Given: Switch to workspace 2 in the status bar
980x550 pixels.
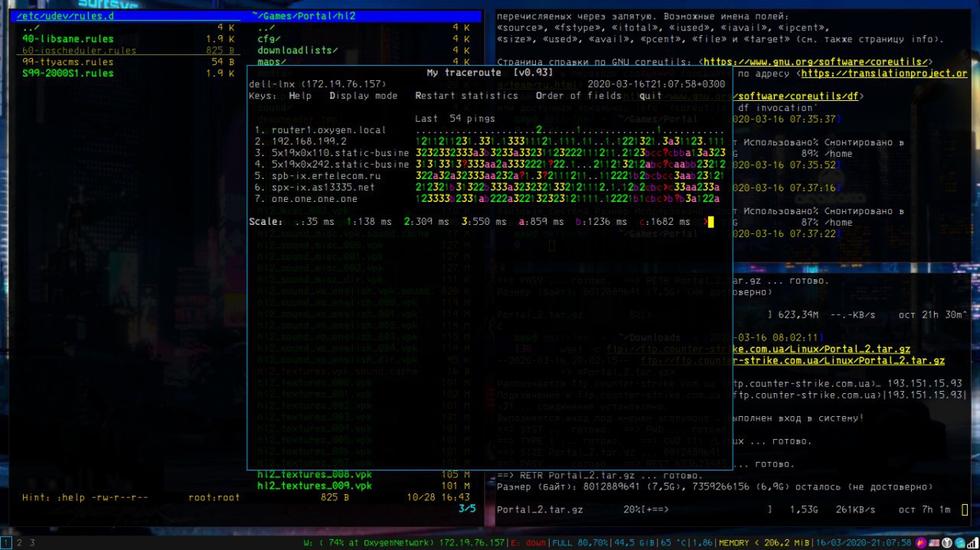Looking at the screenshot, I should click(19, 542).
